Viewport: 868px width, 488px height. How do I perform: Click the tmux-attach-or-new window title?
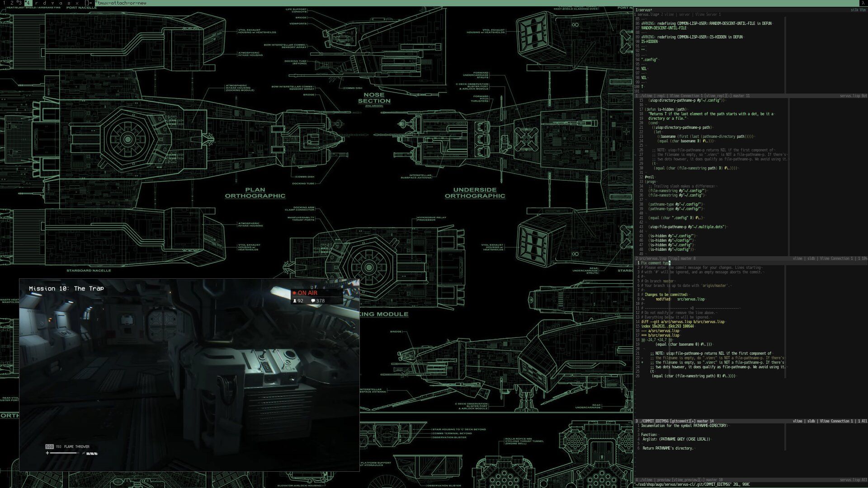[x=122, y=3]
